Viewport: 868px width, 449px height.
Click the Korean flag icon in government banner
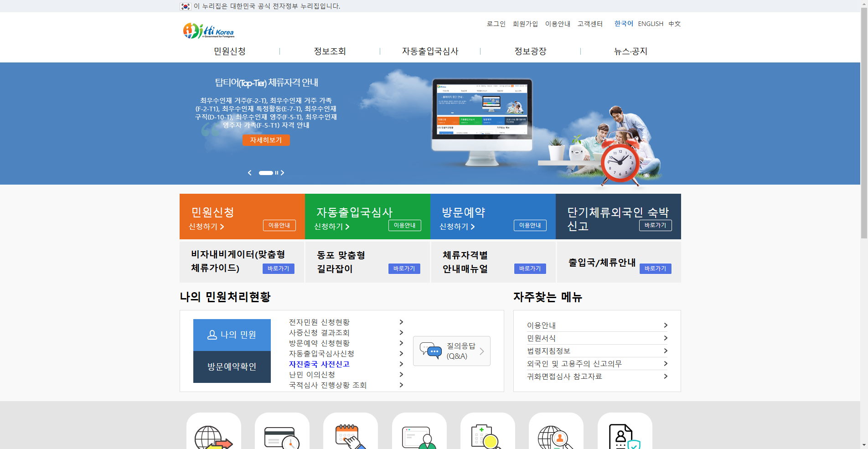point(184,6)
